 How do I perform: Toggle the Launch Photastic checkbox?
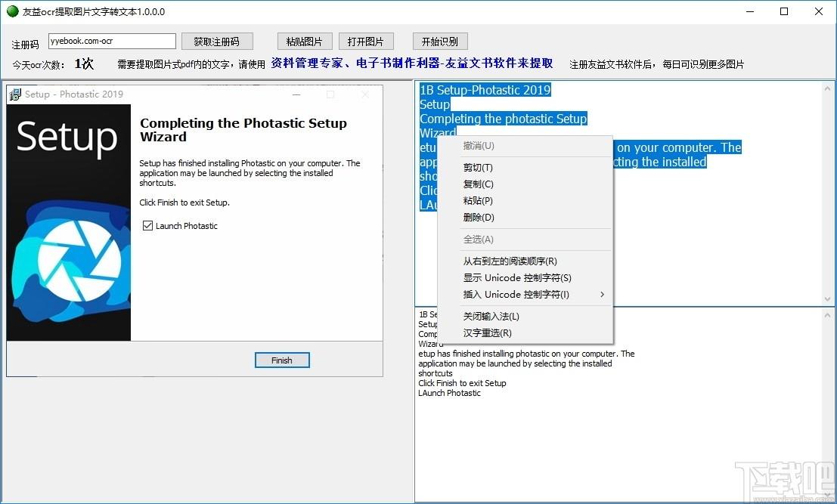(148, 226)
